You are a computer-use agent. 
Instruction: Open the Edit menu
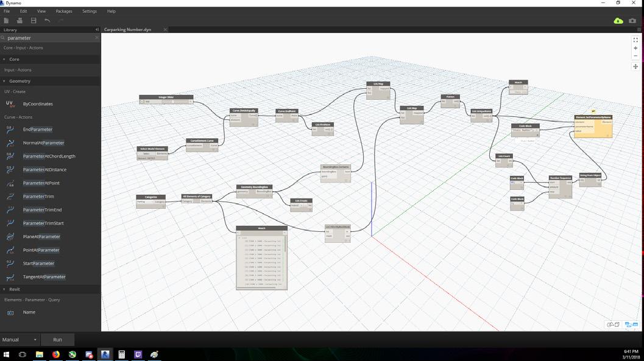pyautogui.click(x=23, y=11)
